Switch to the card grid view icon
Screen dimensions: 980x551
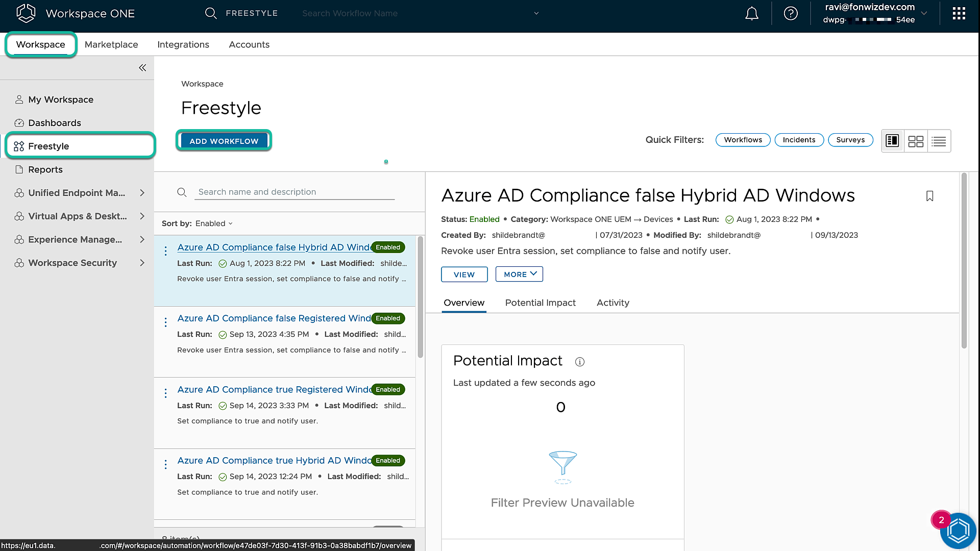[x=916, y=141]
